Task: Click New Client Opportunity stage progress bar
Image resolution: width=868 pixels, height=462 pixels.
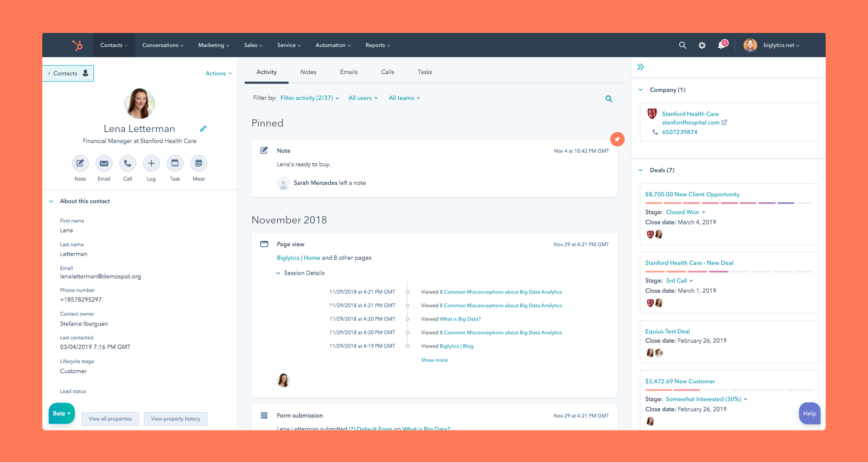Action: [729, 203]
